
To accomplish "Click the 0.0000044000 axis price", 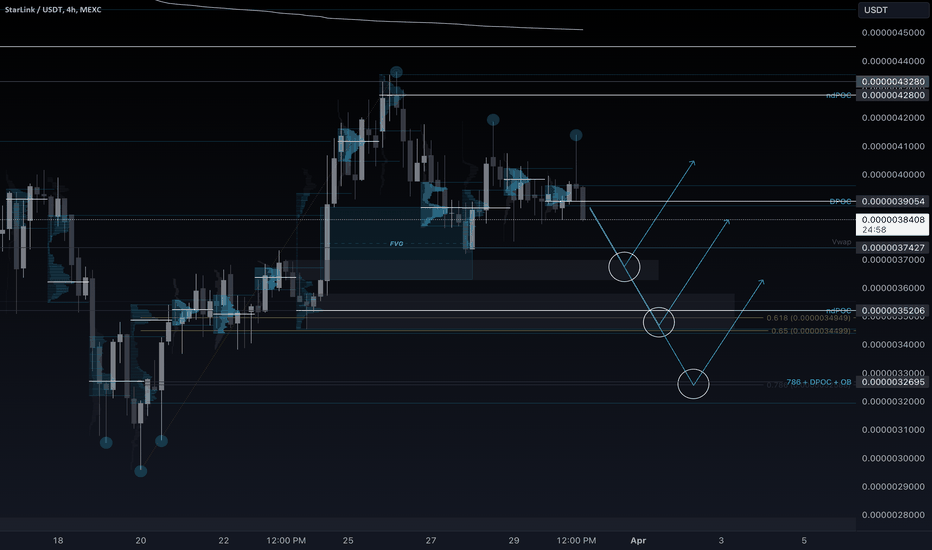I will pyautogui.click(x=893, y=61).
